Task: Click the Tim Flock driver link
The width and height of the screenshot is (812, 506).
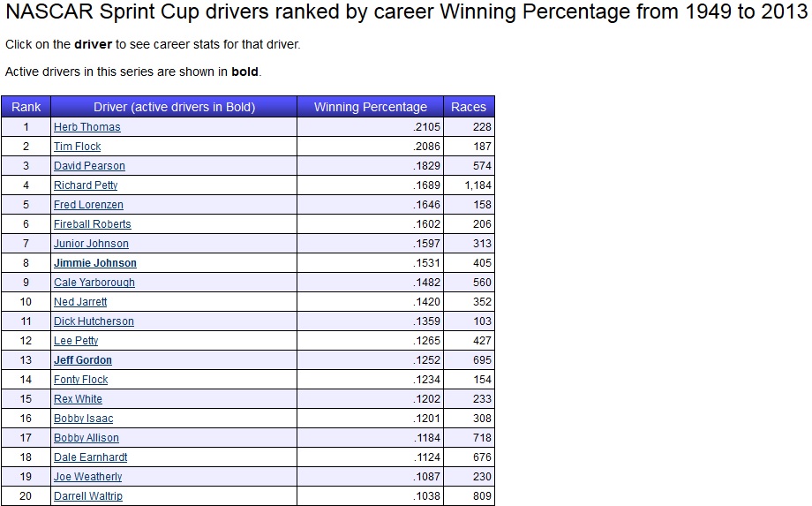Action: coord(77,147)
